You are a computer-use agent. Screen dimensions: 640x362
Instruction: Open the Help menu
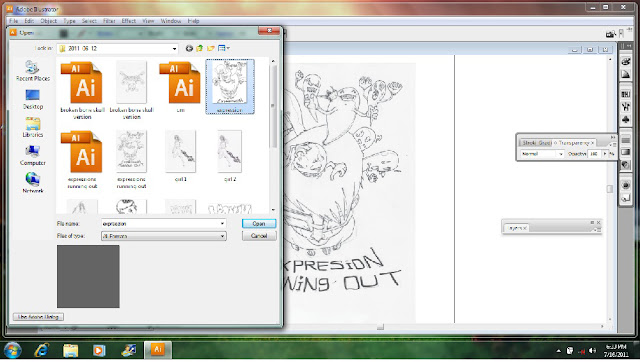[193, 21]
